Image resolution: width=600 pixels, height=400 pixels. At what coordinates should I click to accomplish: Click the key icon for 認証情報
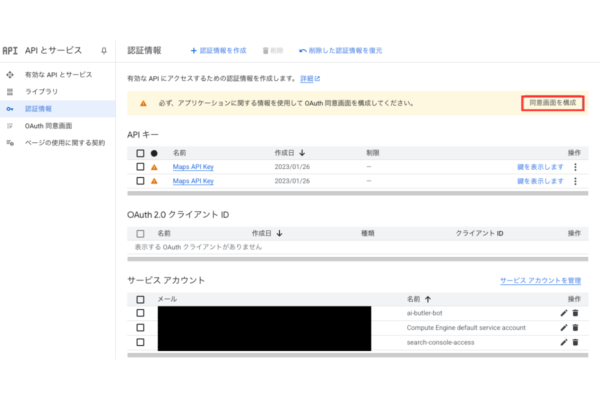click(10, 109)
